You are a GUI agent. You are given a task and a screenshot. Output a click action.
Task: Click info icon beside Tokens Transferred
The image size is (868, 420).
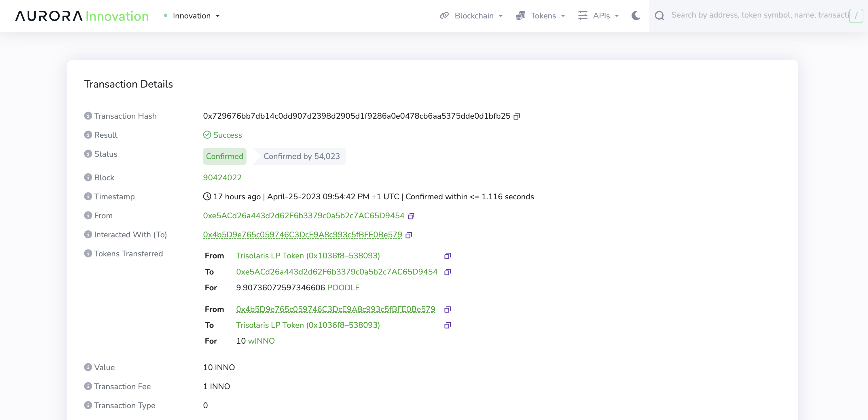click(88, 253)
